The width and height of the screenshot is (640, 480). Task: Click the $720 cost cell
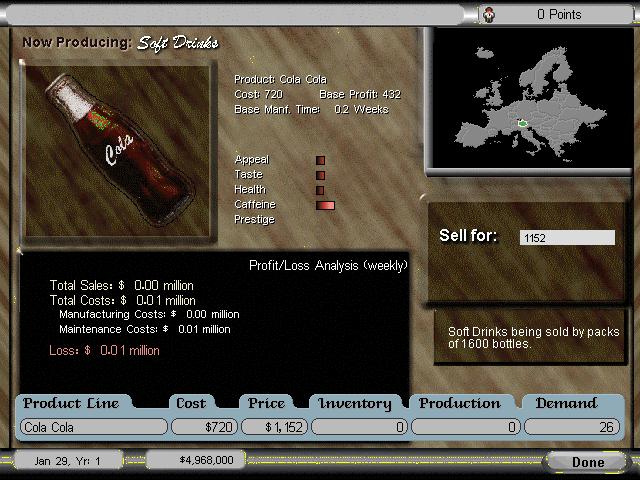pyautogui.click(x=204, y=427)
